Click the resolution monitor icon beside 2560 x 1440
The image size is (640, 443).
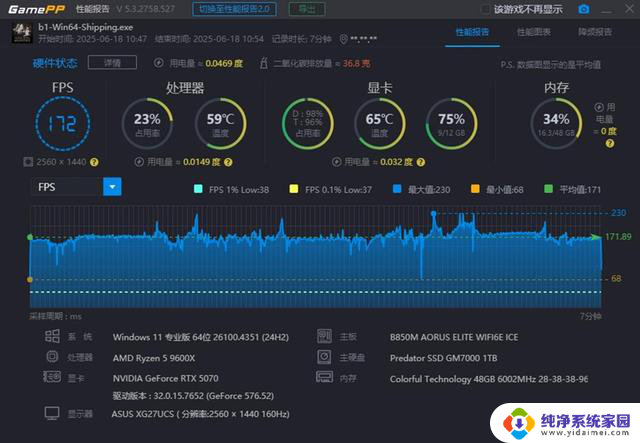coord(28,162)
